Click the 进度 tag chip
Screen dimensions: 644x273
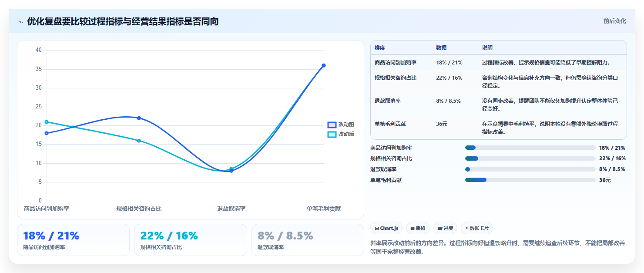pos(445,228)
